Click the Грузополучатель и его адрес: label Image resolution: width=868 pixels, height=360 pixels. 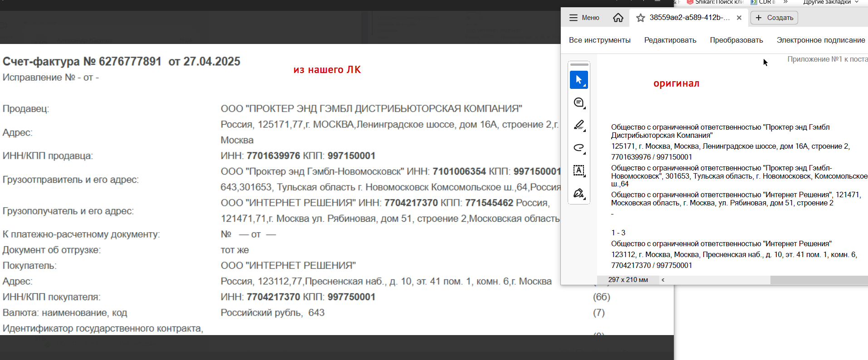coord(68,211)
